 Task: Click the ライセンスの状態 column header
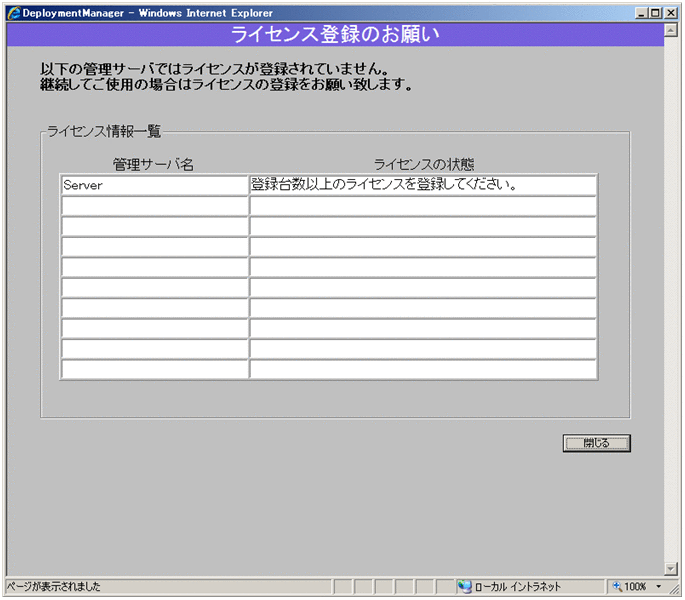point(424,165)
